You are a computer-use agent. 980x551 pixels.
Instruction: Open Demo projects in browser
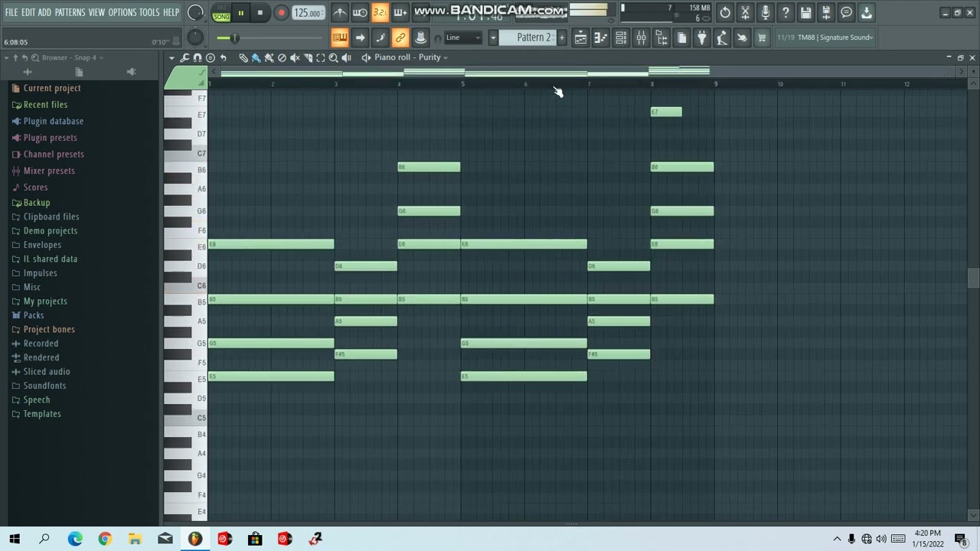(50, 231)
